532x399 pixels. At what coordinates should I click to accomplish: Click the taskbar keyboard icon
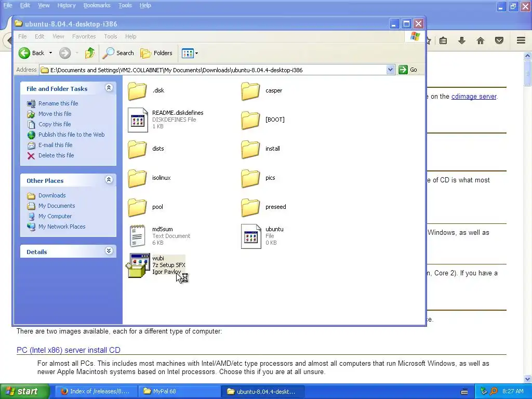pyautogui.click(x=464, y=392)
